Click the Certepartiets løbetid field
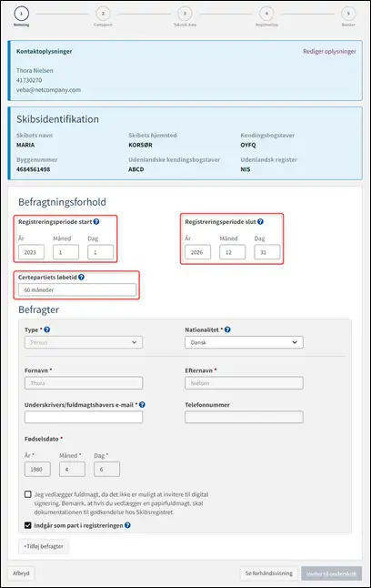 coord(77,289)
